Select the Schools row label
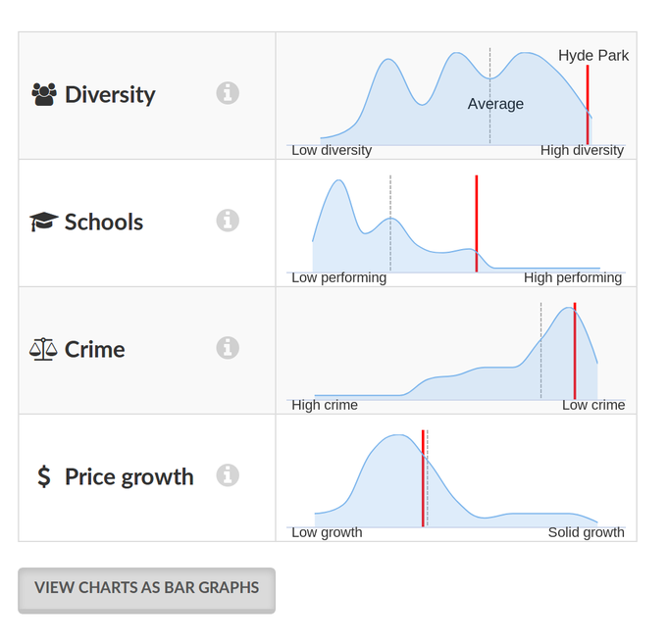 (104, 222)
